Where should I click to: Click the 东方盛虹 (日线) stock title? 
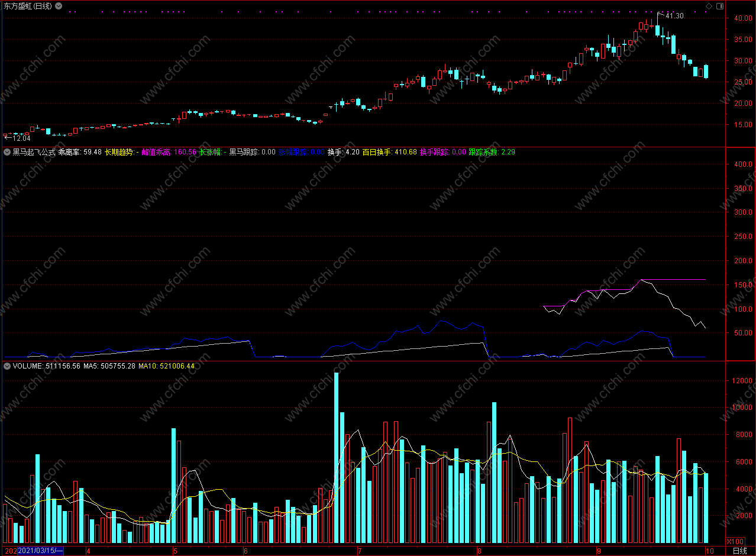[x=27, y=6]
